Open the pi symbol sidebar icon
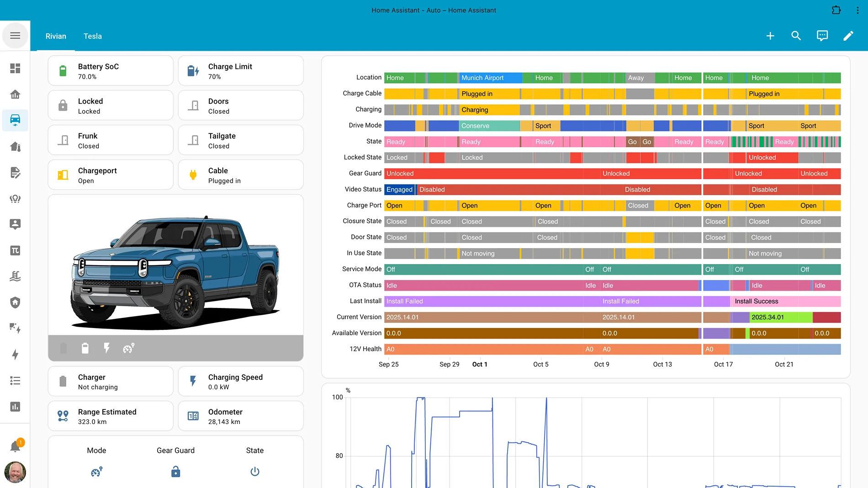Viewport: 868px width, 488px height. point(15,250)
